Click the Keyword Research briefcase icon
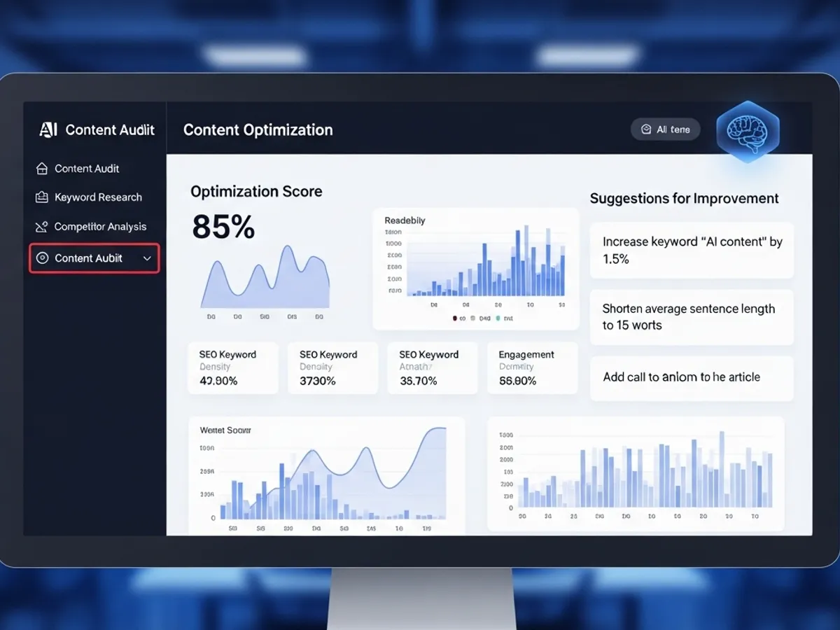Screen dimensions: 840x630 pos(42,197)
